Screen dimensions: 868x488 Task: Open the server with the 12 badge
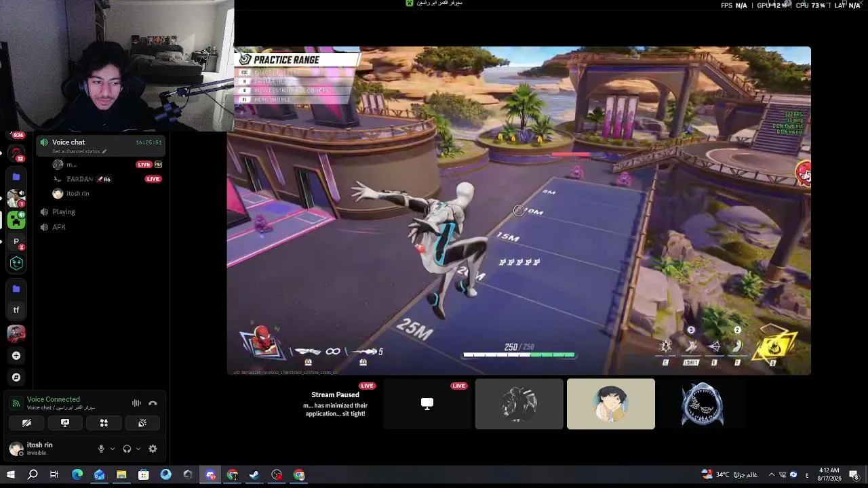coord(16,154)
